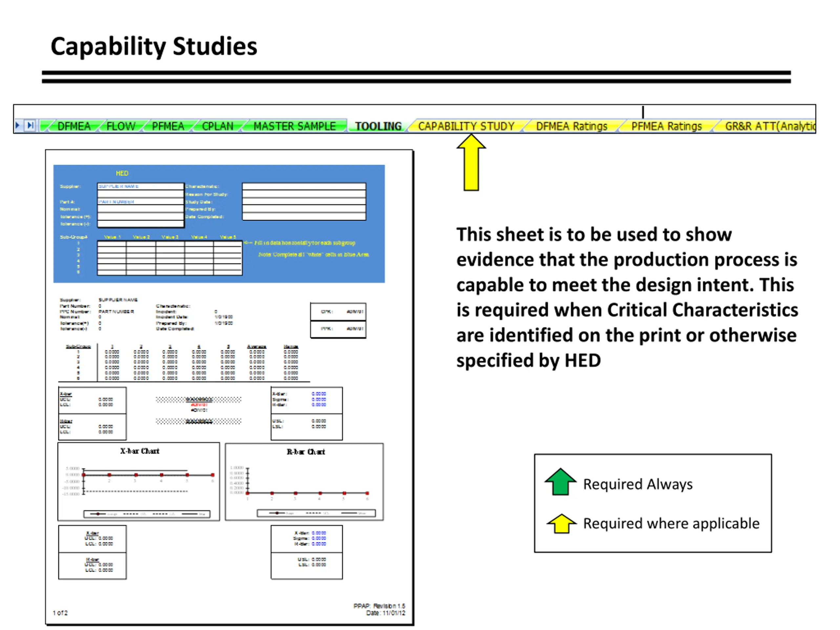Click the next-sheet navigation arrow
Viewport: 840px width, 630px height.
pyautogui.click(x=17, y=125)
